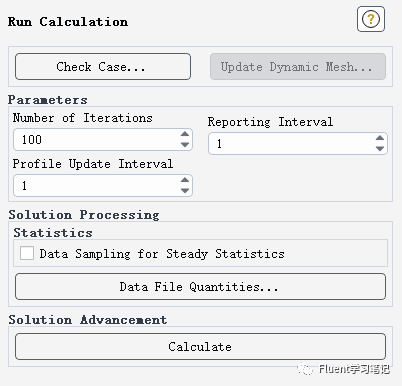Start the solver with Calculate button
Viewport: 402px width, 386px height.
(200, 347)
